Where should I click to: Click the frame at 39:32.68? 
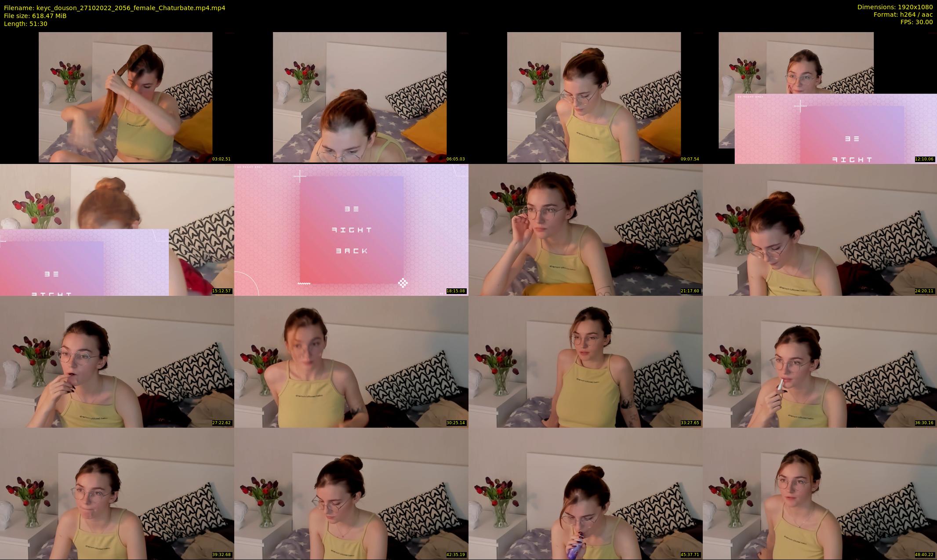click(x=117, y=493)
